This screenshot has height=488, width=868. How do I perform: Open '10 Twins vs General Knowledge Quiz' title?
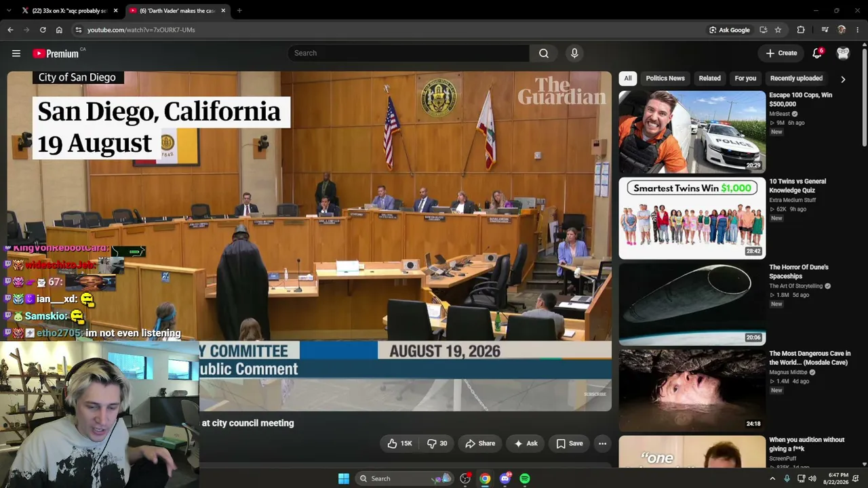pyautogui.click(x=797, y=186)
